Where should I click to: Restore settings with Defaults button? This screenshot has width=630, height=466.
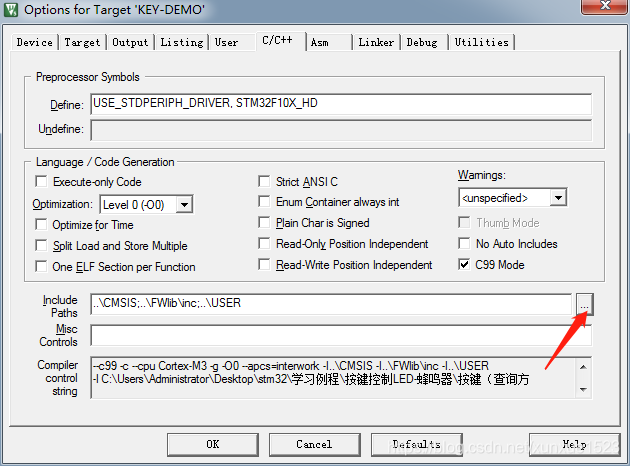point(416,444)
